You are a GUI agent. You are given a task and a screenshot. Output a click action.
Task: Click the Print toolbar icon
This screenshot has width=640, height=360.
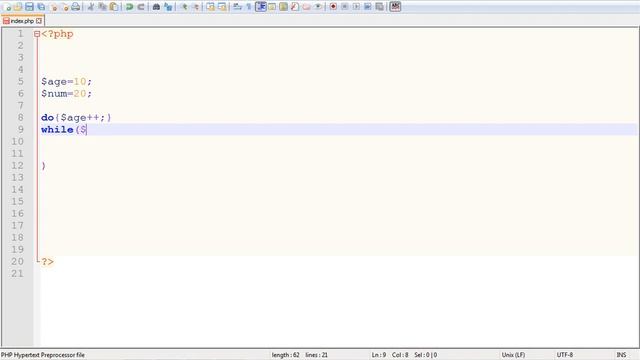76,7
